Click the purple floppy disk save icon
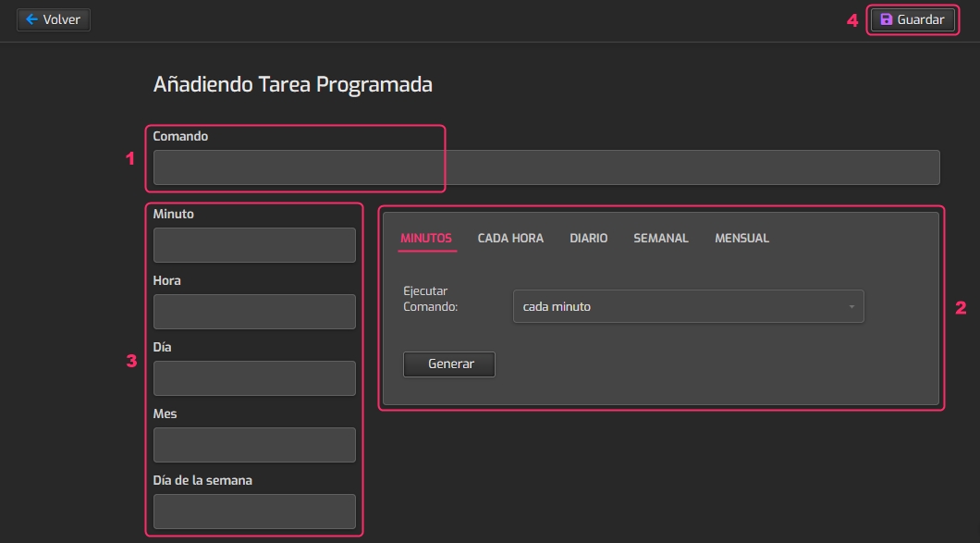Image resolution: width=980 pixels, height=543 pixels. pyautogui.click(x=886, y=19)
